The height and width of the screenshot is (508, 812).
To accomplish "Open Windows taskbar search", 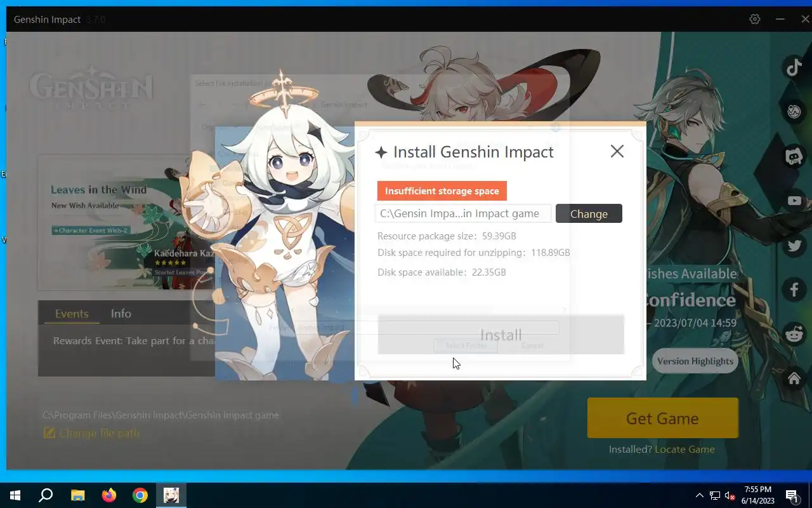I will (x=46, y=495).
